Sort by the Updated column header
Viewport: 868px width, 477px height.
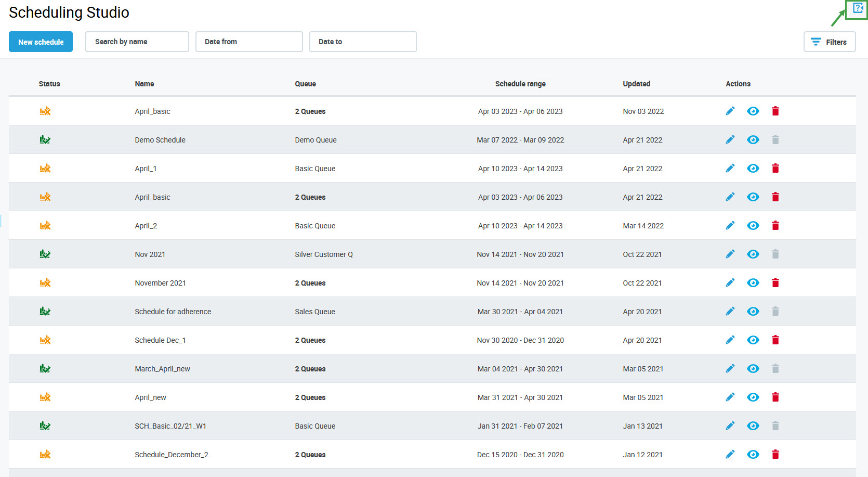tap(636, 84)
